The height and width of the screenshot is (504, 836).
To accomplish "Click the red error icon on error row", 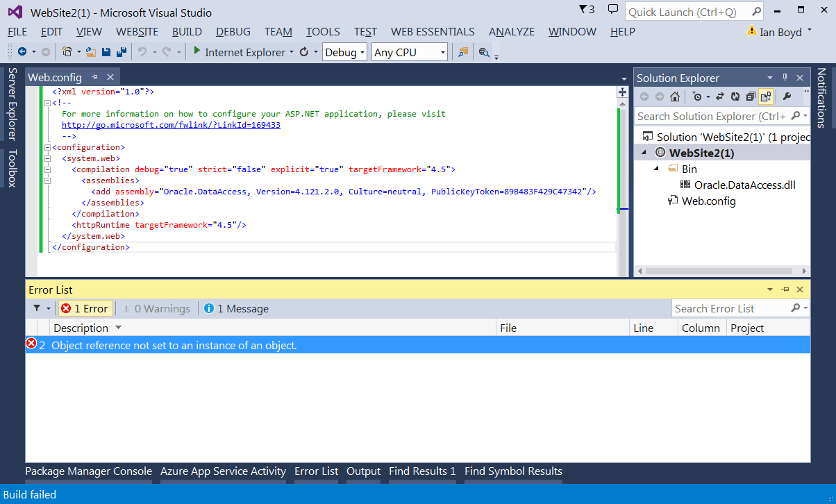I will coord(31,344).
